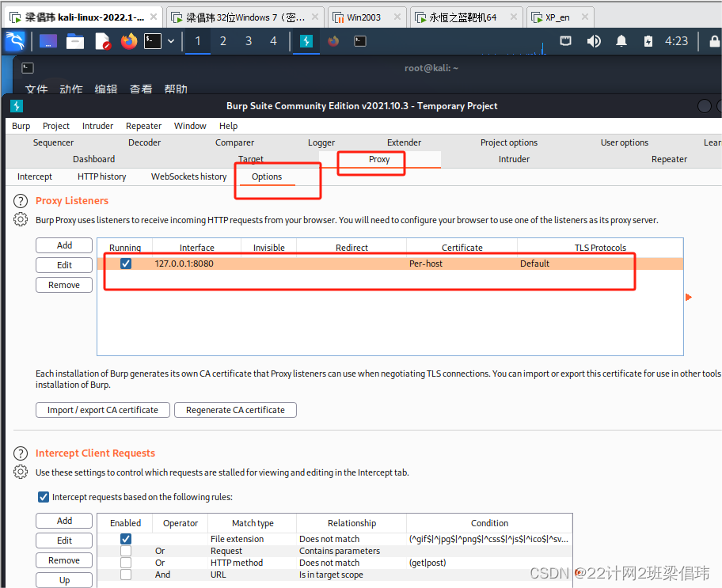Click Regenerate CA certificate
The width and height of the screenshot is (722, 588).
tap(235, 410)
